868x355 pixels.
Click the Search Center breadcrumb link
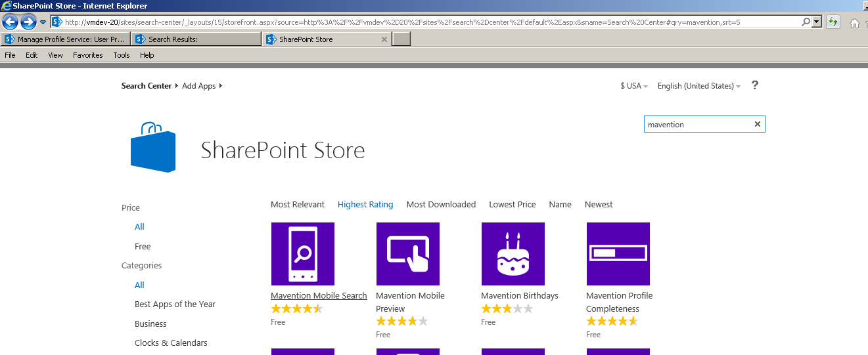(x=147, y=86)
